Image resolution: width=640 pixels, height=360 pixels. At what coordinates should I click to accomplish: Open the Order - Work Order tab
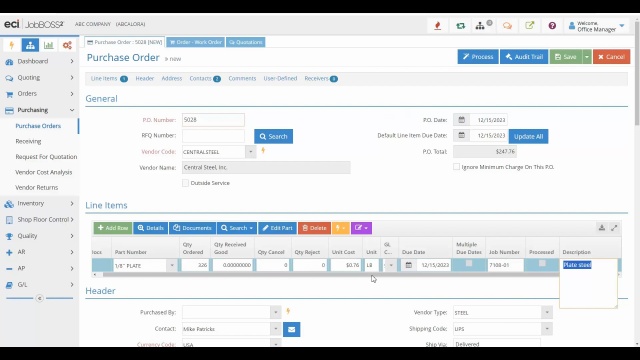(196, 42)
